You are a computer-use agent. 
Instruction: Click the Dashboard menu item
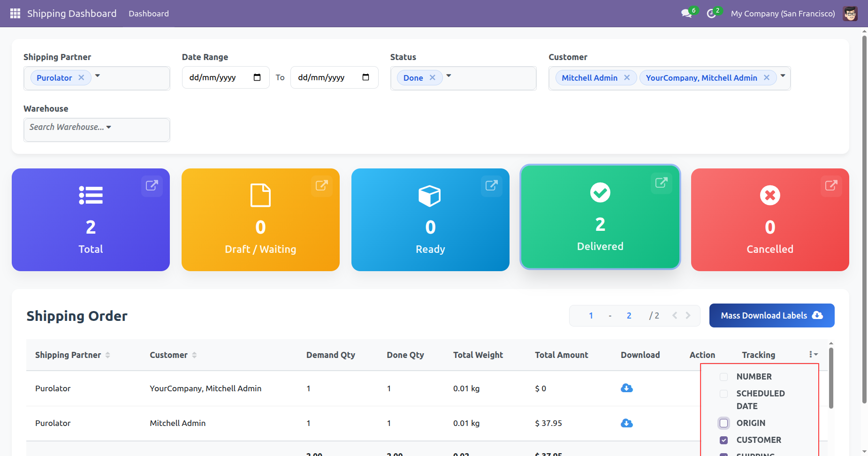coord(149,14)
